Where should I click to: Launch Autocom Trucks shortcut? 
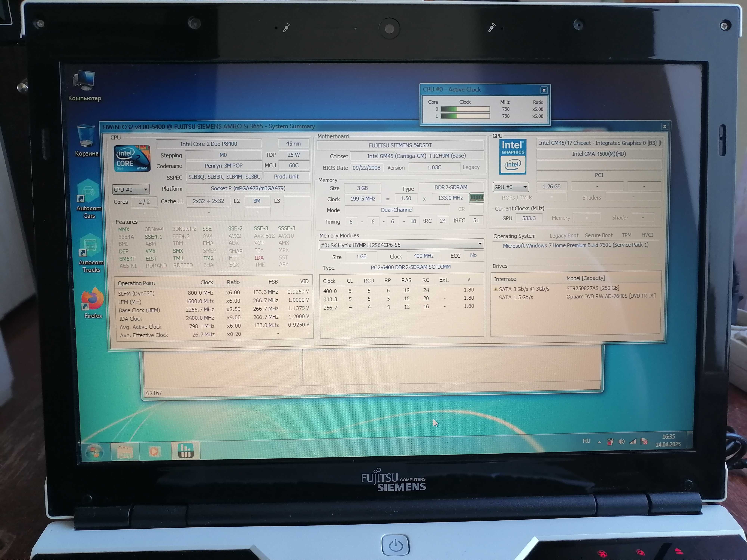(91, 253)
